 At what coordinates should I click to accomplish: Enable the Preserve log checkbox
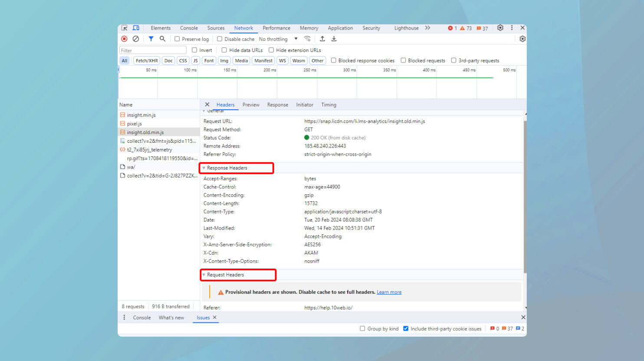[x=177, y=39]
